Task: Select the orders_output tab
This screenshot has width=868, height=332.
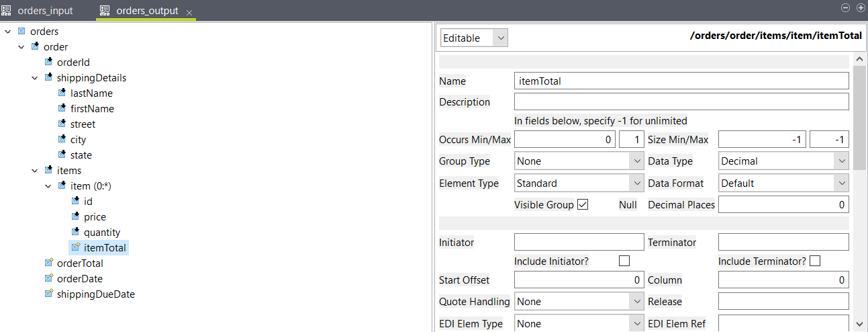Action: click(146, 11)
